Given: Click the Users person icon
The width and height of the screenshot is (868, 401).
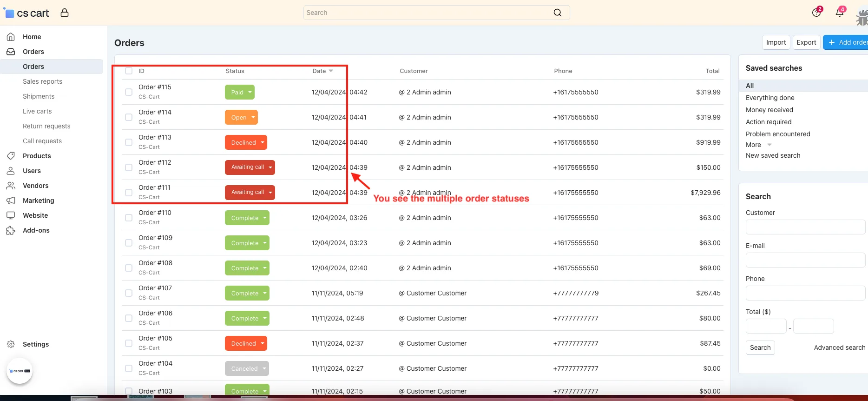Looking at the screenshot, I should point(11,171).
